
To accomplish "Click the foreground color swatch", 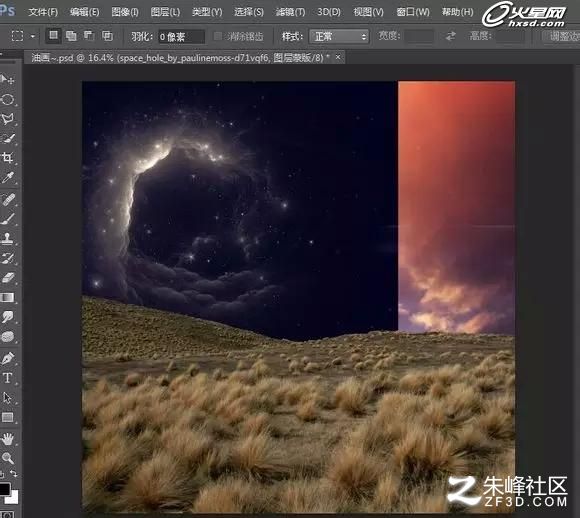I will 5,489.
